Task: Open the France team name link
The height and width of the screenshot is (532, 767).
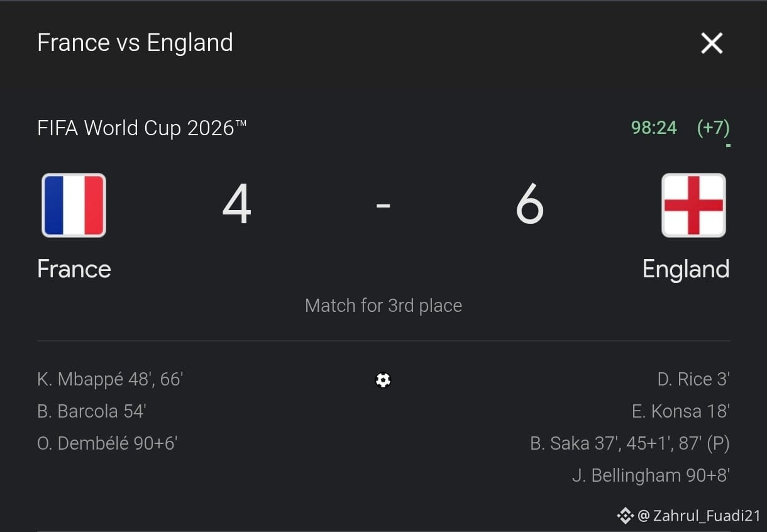Action: 74,269
